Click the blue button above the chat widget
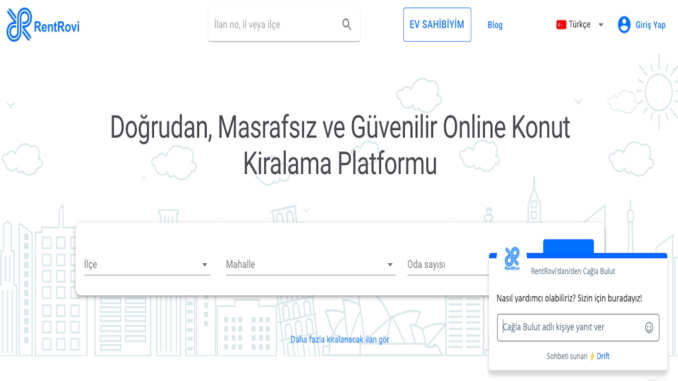This screenshot has height=381, width=678. pyautogui.click(x=568, y=247)
